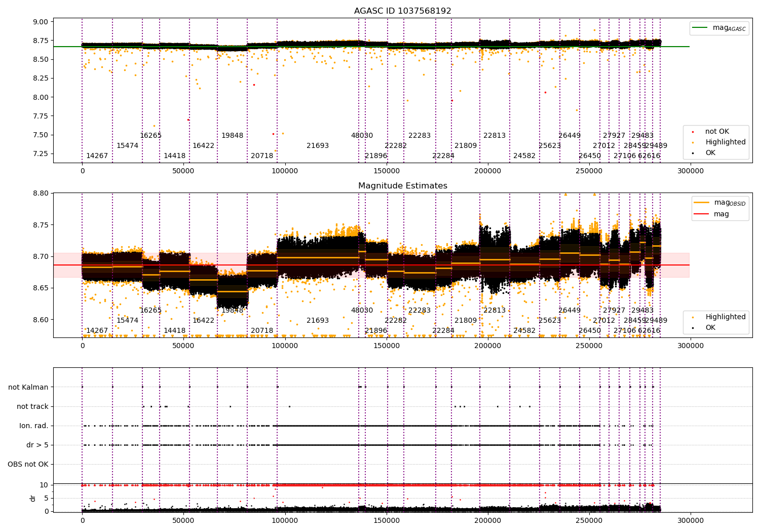Click OBSID label "21693" in top plot
760x532 pixels.
(318, 146)
